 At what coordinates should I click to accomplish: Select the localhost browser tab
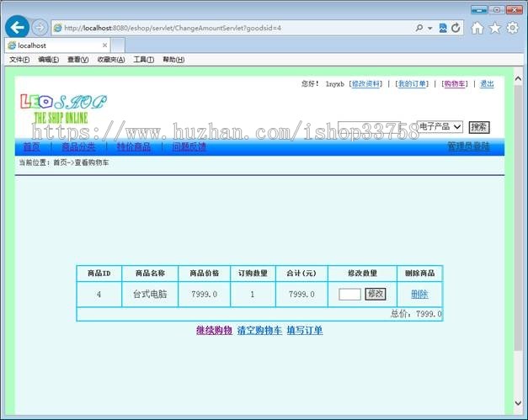pos(57,45)
